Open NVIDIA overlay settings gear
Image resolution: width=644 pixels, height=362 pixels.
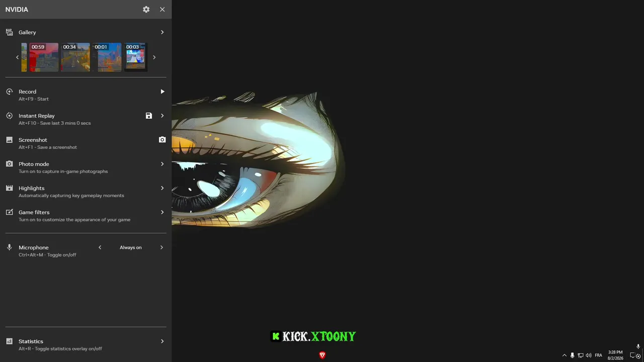146,10
